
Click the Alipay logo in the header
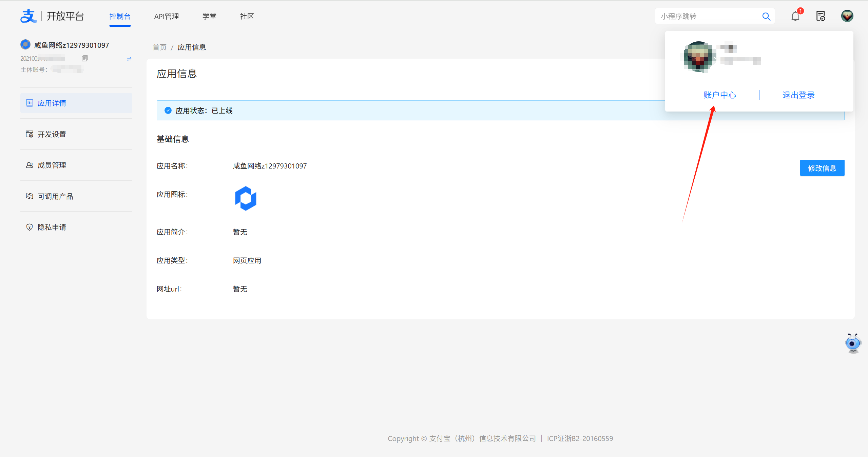pos(28,16)
